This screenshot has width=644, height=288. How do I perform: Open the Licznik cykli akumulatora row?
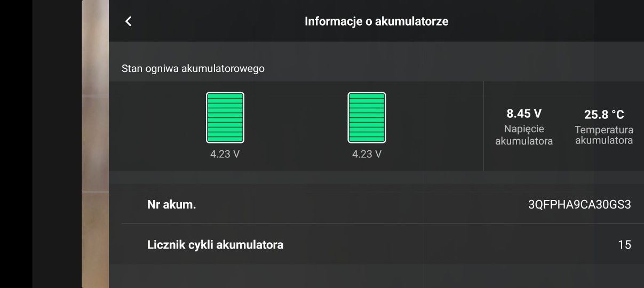(x=376, y=245)
